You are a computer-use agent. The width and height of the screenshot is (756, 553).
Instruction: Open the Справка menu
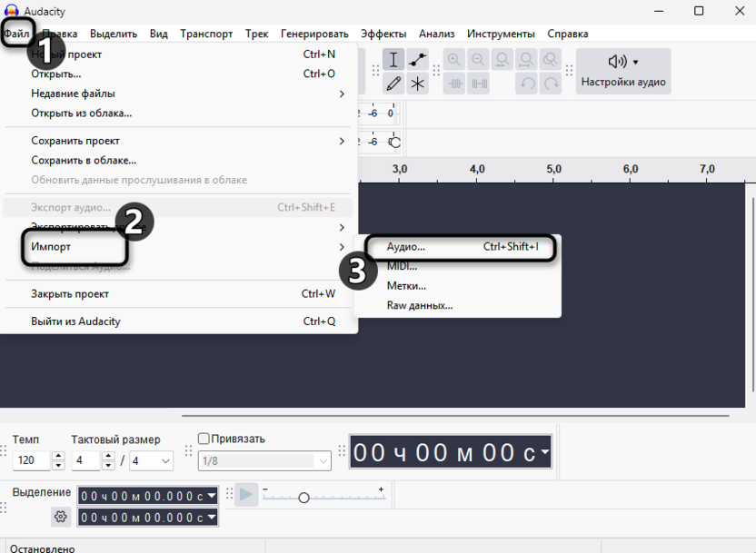coord(568,34)
